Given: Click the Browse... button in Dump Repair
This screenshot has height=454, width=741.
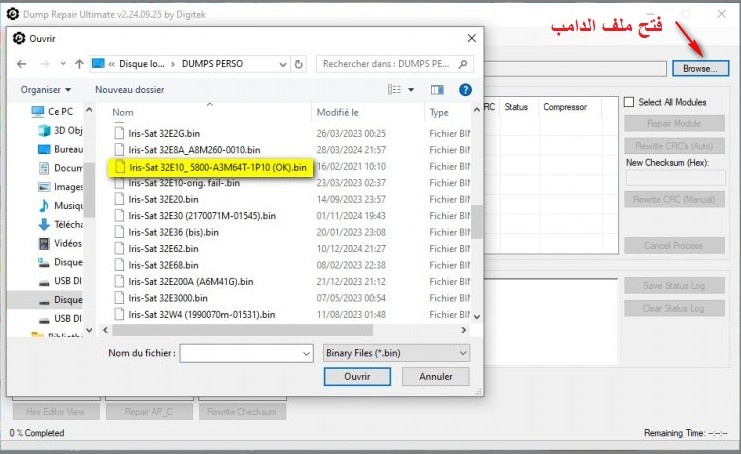Looking at the screenshot, I should pos(700,69).
